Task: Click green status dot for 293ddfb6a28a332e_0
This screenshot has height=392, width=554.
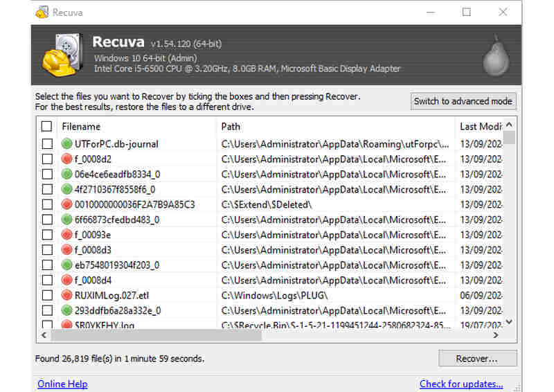Action: pyautogui.click(x=66, y=310)
